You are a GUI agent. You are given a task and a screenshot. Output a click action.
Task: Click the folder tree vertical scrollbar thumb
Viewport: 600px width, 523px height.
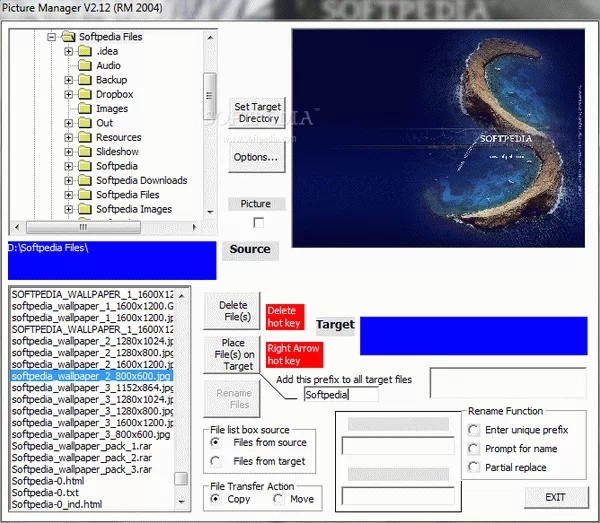pyautogui.click(x=209, y=96)
